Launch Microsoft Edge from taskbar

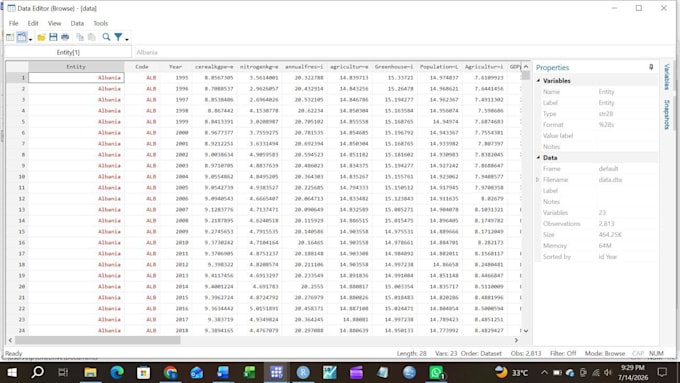tap(117, 372)
